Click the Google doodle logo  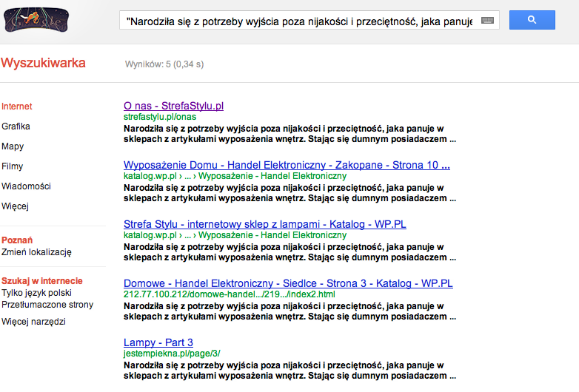tap(36, 20)
